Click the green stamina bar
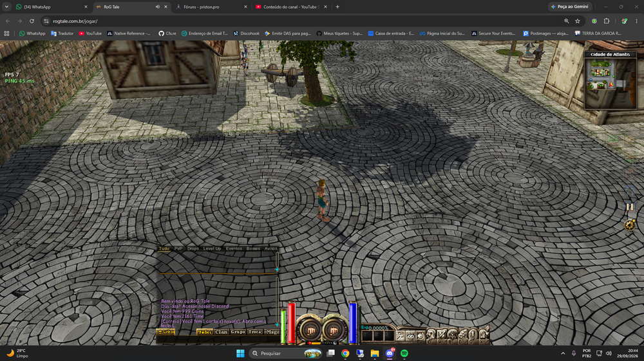The image size is (644, 361). click(283, 326)
